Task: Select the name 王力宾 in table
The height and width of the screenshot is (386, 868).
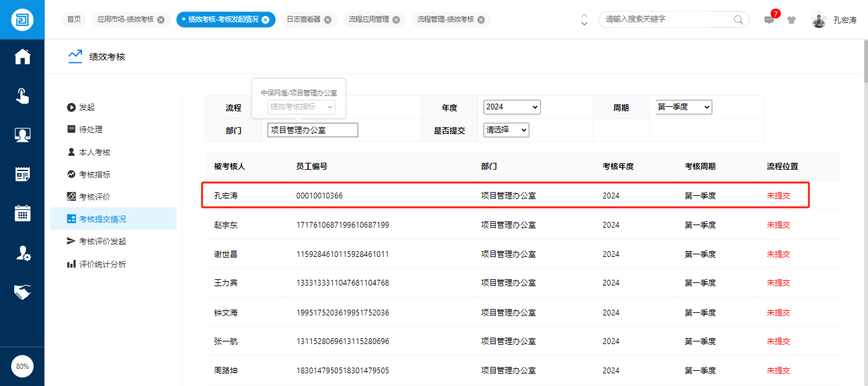Action: point(226,283)
